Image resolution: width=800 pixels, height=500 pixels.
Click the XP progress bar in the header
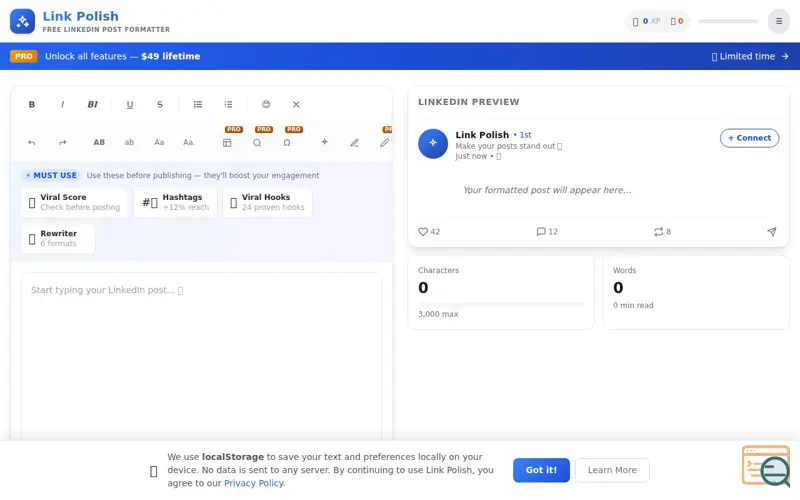728,21
